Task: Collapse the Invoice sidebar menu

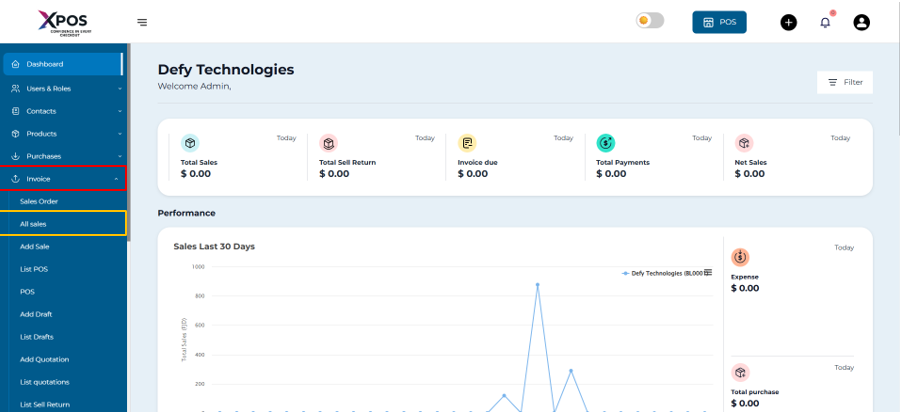Action: point(64,179)
